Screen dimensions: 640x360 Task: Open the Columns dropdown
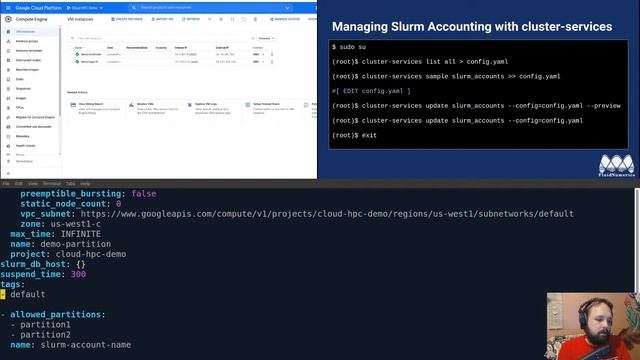click(267, 38)
